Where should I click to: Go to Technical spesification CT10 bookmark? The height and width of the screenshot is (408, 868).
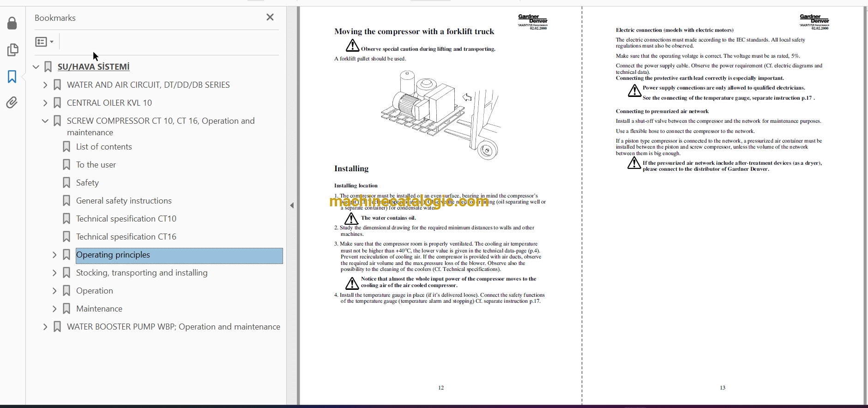(126, 219)
